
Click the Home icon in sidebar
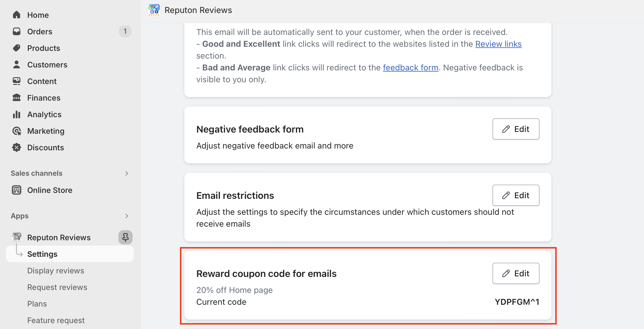17,15
